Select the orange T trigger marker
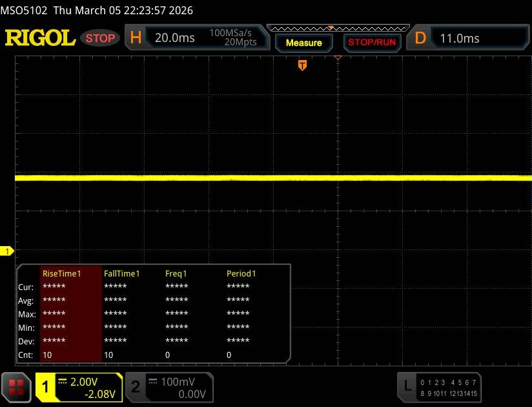The width and height of the screenshot is (532, 407). pyautogui.click(x=302, y=65)
